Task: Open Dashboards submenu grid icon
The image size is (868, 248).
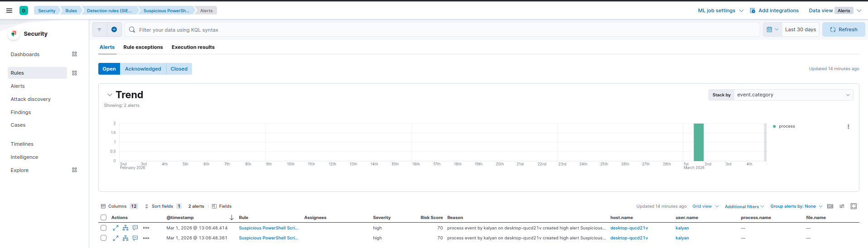Action: click(74, 54)
